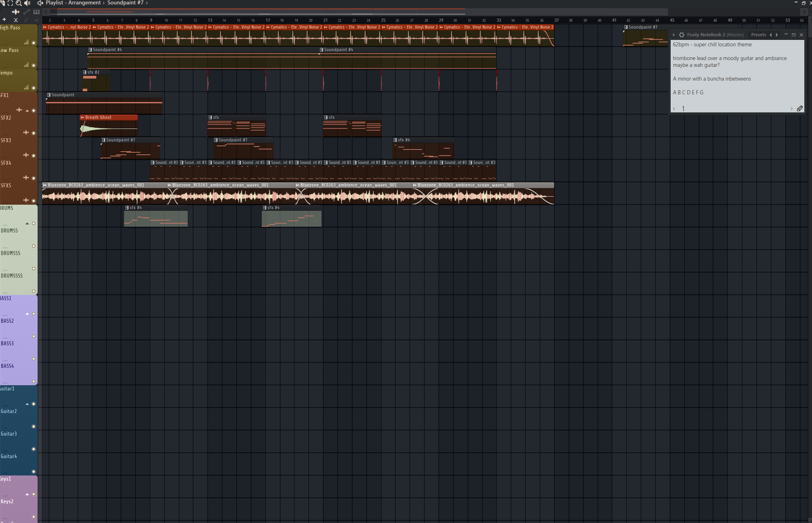Open Soundpaint #7 pattern selector
Screen dimensions: 812x523
click(125, 3)
